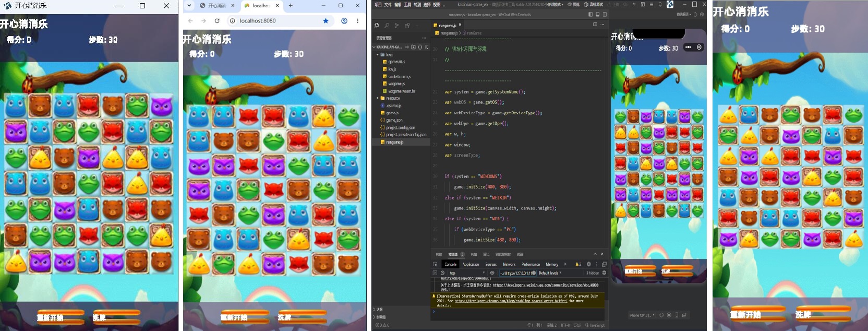
Task: Open the Default levels dropdown in console
Action: point(550,273)
